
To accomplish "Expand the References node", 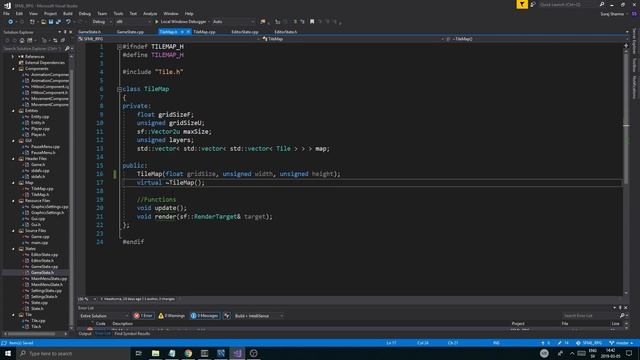I will coord(13,57).
